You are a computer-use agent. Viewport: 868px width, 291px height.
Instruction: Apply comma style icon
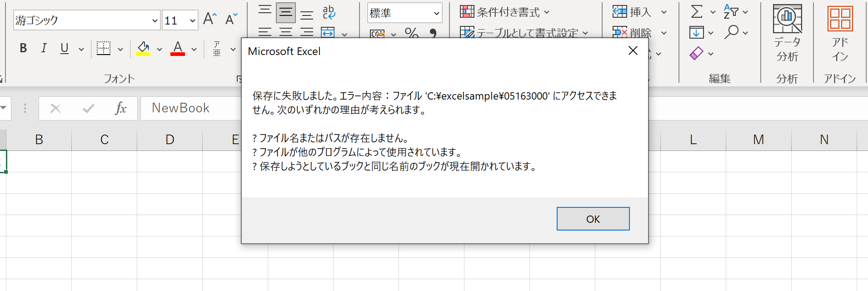(433, 33)
